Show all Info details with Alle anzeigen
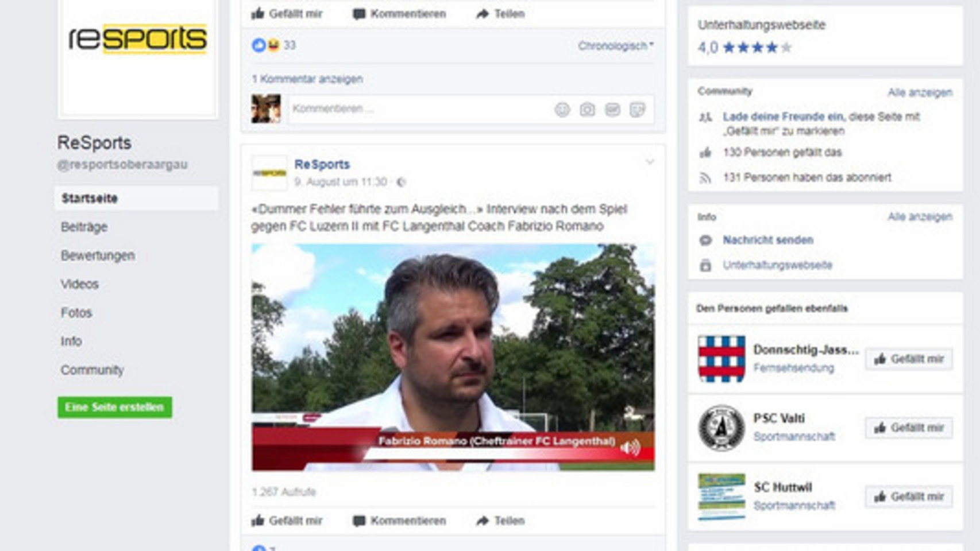Image resolution: width=980 pixels, height=551 pixels. (x=920, y=216)
